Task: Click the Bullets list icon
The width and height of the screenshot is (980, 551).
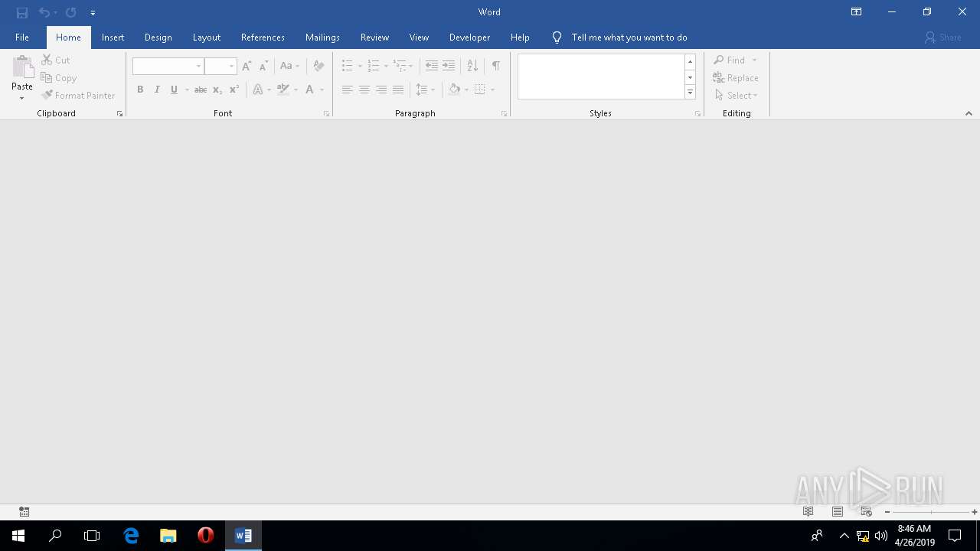Action: 347,66
